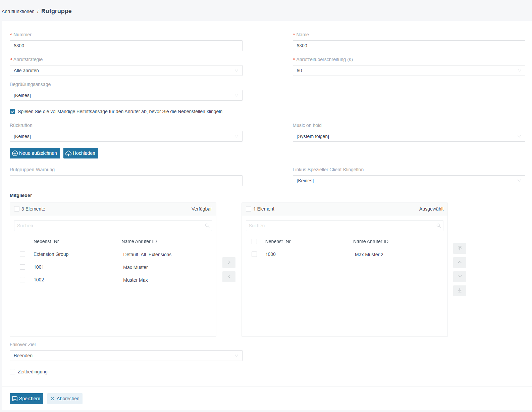Check extension 1000 Max Muster 2
The width and height of the screenshot is (532, 412).
[x=254, y=254]
